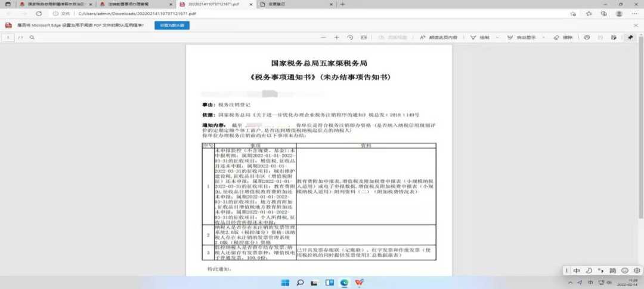Select the Draw (绘制) tool
Image resolution: width=644 pixels, height=289 pixels.
(479, 38)
